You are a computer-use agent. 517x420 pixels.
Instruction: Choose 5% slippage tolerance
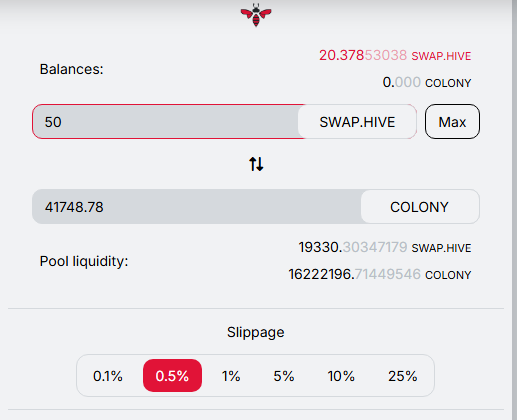(284, 376)
